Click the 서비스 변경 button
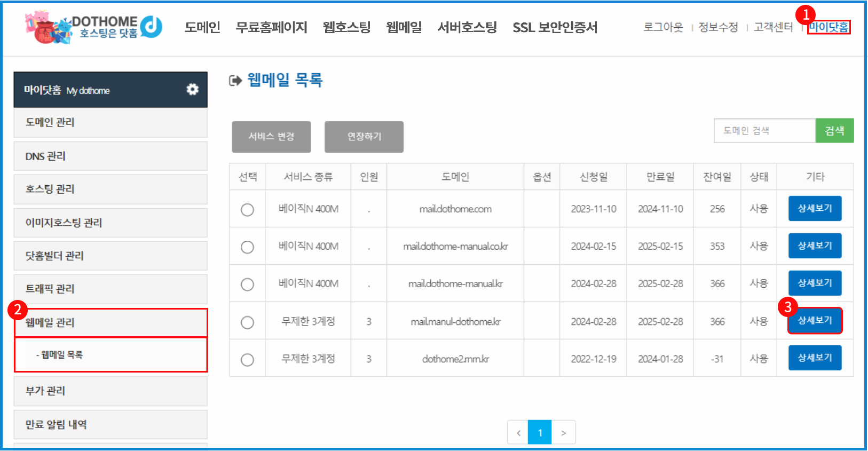868x451 pixels. pos(271,137)
